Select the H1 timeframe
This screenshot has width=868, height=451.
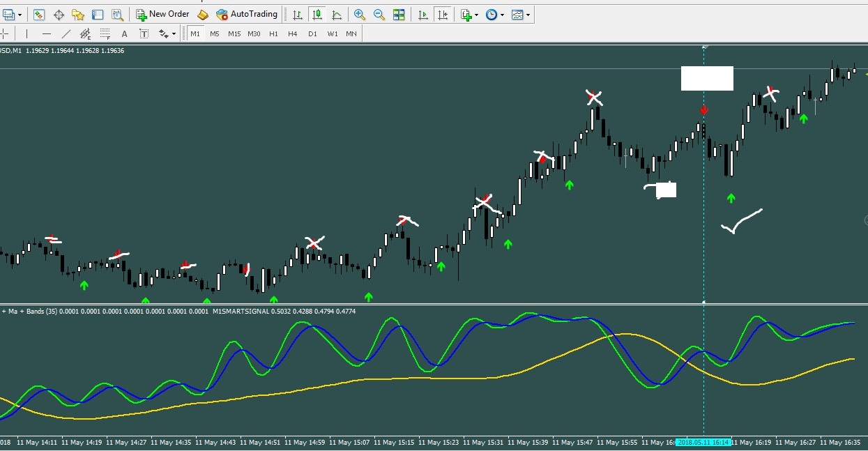pos(273,33)
